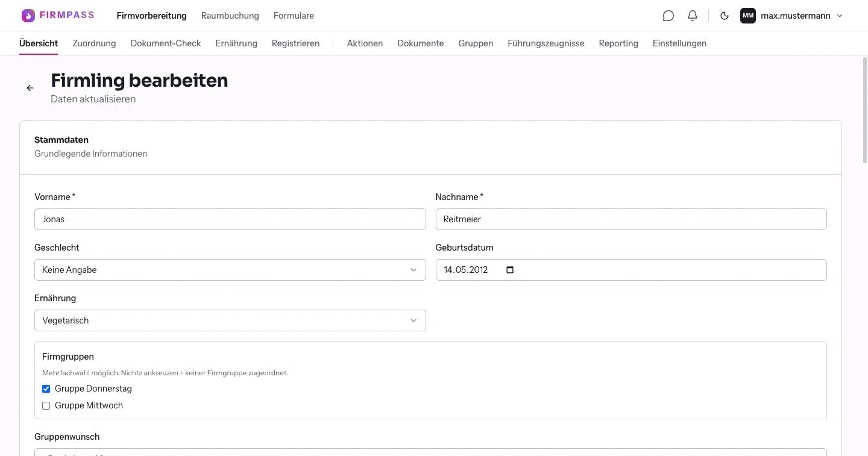The width and height of the screenshot is (868, 456).
Task: Click into the Vorname field
Action: [230, 219]
